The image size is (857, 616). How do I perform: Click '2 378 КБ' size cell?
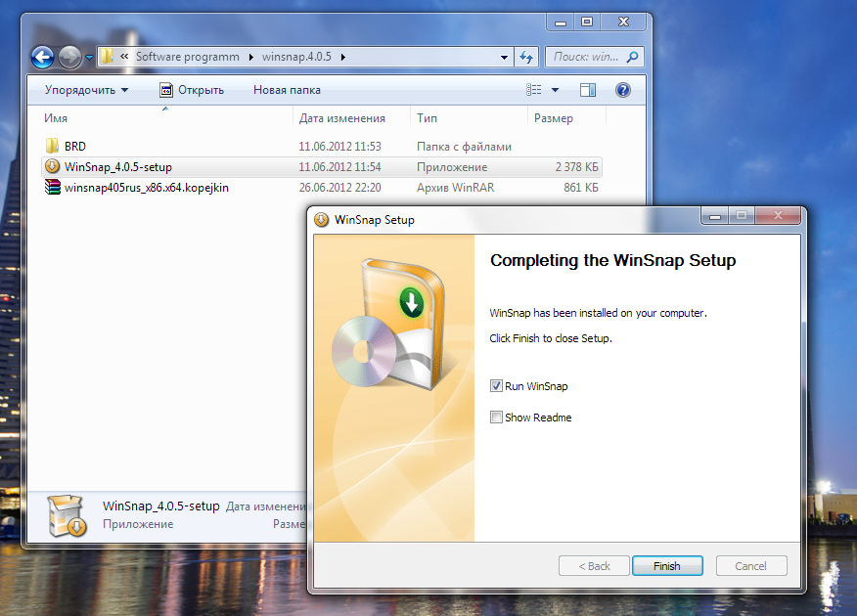coord(576,167)
